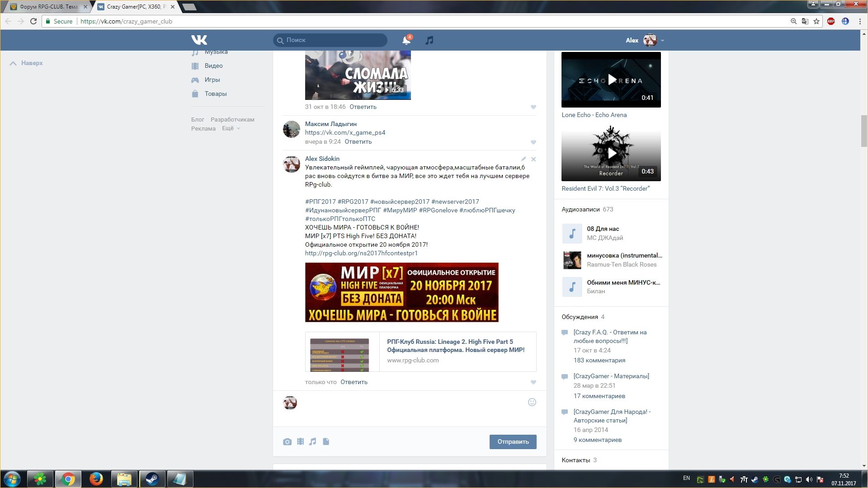This screenshot has height=488, width=868.
Task: Reload the page with the refresh icon
Action: click(x=33, y=21)
